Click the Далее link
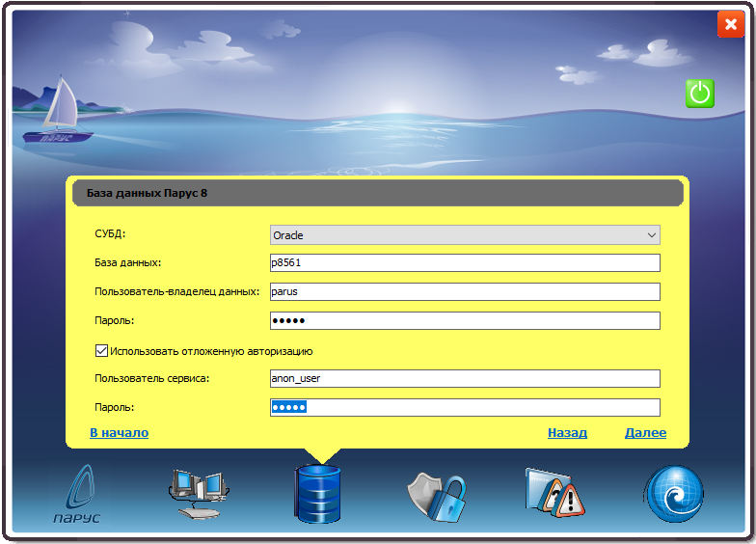This screenshot has height=544, width=756. (x=646, y=432)
